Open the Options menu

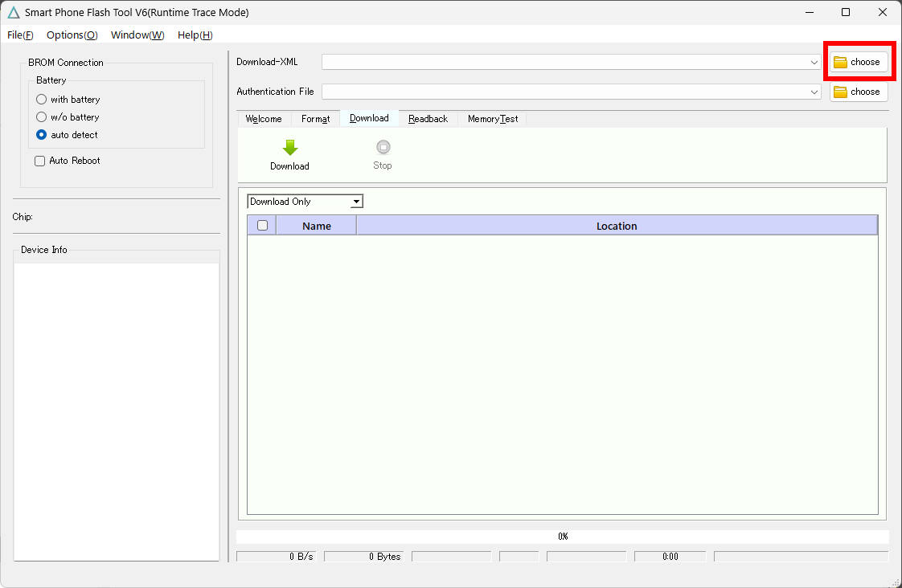click(x=72, y=35)
